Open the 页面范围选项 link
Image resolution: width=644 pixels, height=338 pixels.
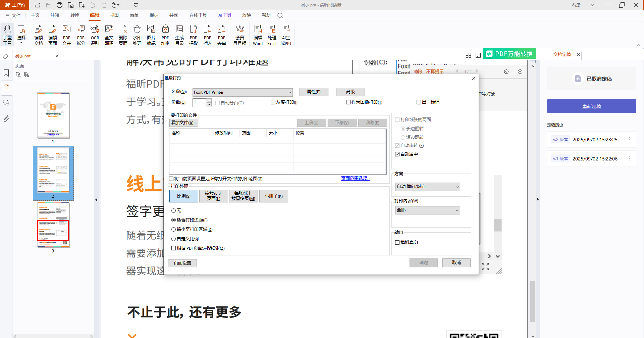point(356,178)
